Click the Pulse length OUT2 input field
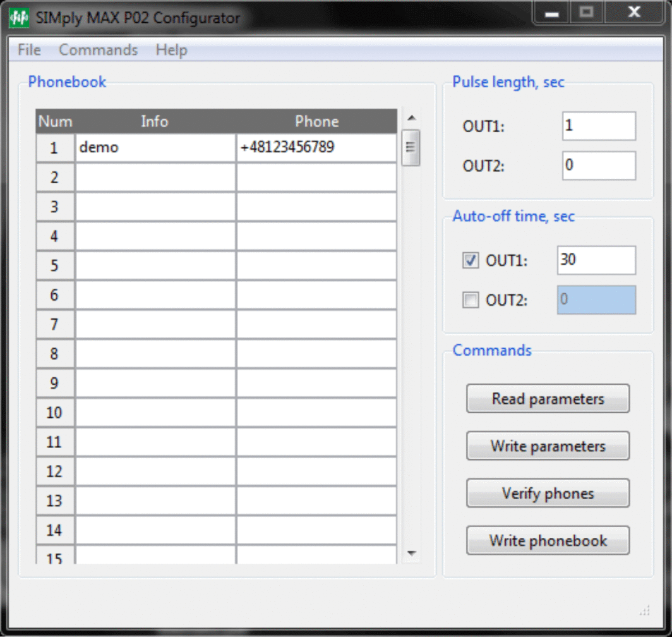This screenshot has width=672, height=637. pos(598,166)
